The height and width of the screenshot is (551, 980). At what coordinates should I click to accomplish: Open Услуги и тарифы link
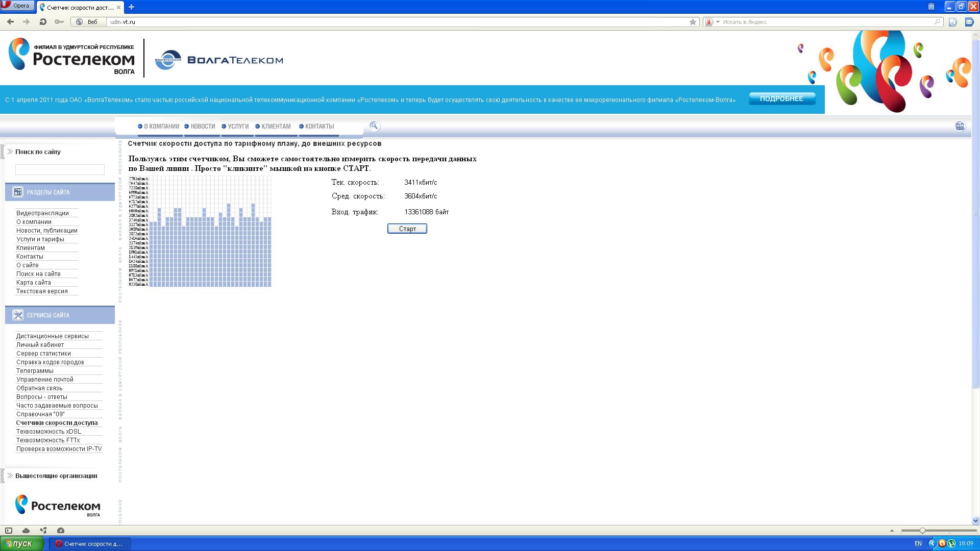(40, 239)
